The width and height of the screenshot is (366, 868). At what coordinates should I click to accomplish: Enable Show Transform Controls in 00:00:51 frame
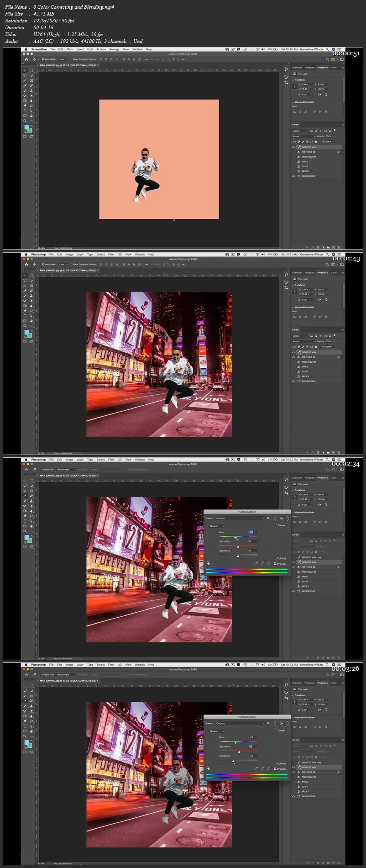tap(71, 59)
